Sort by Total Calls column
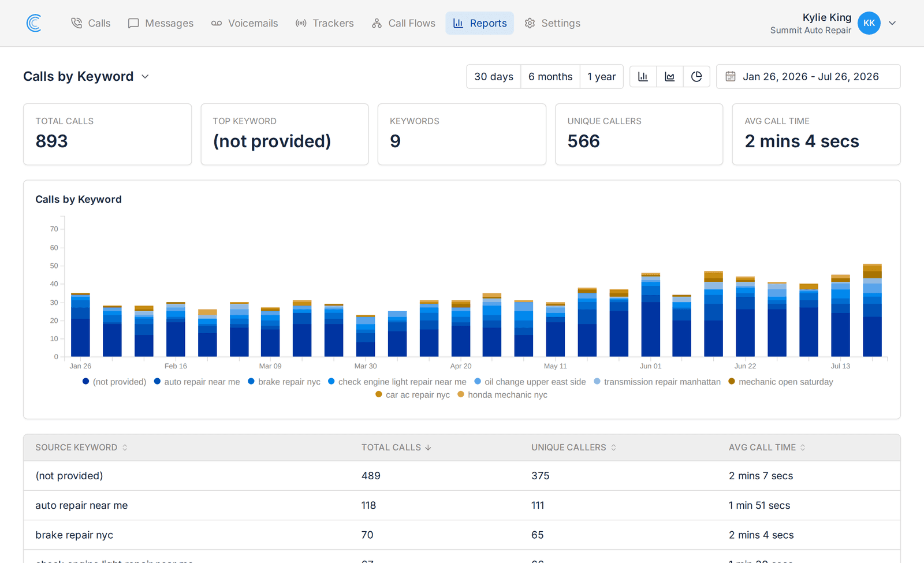The image size is (924, 563). pos(396,448)
